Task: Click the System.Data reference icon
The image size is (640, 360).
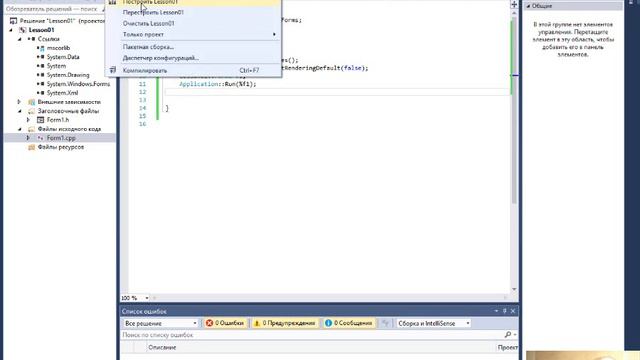Action: 41,57
